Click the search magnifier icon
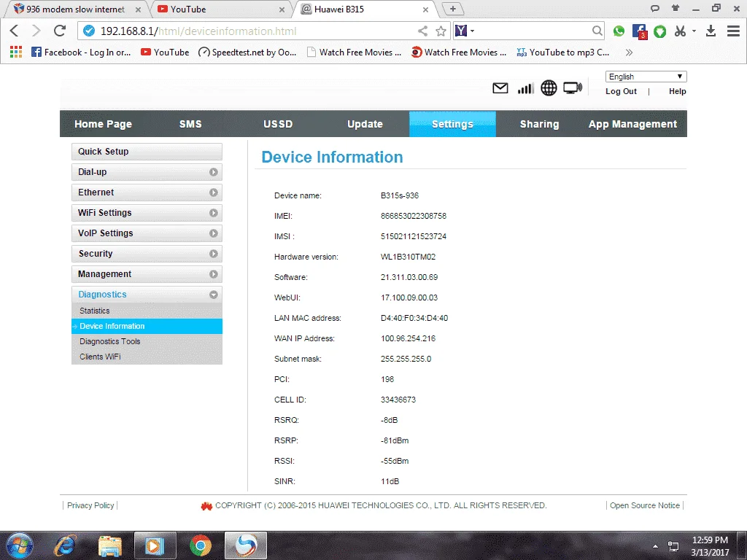747x560 pixels. [597, 31]
